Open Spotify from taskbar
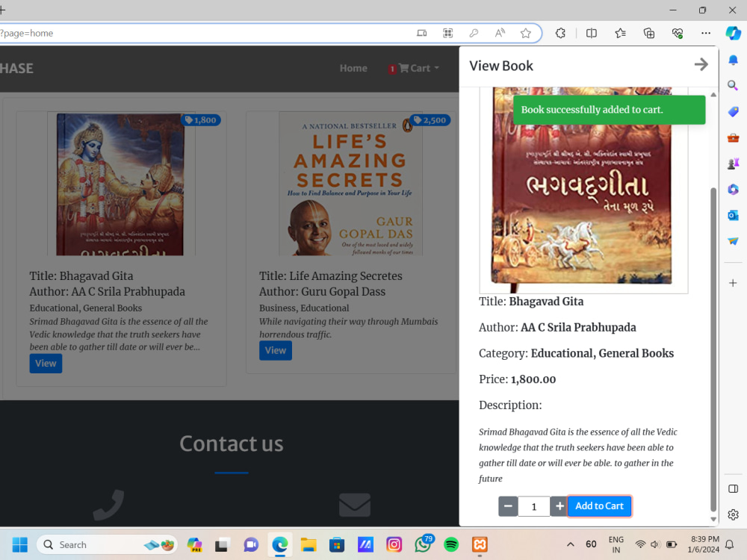The width and height of the screenshot is (747, 560). [x=451, y=544]
